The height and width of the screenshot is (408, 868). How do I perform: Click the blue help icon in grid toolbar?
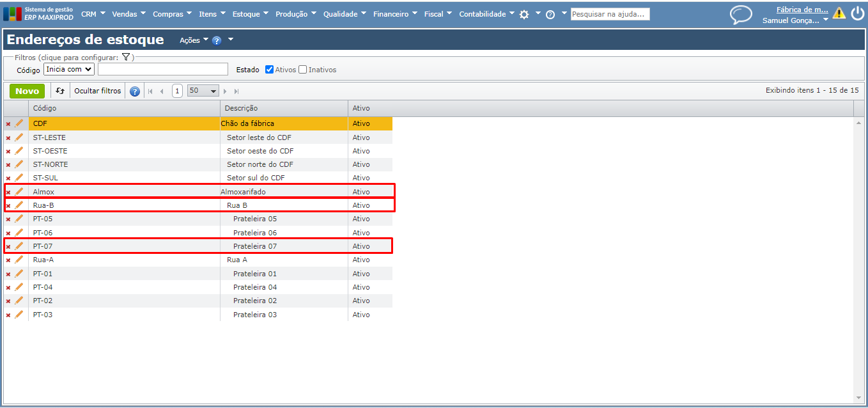135,91
